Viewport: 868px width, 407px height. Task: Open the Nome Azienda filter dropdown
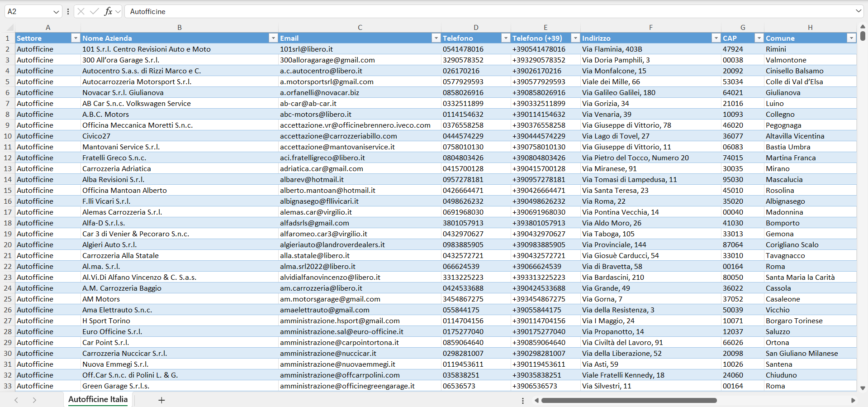[x=273, y=38]
